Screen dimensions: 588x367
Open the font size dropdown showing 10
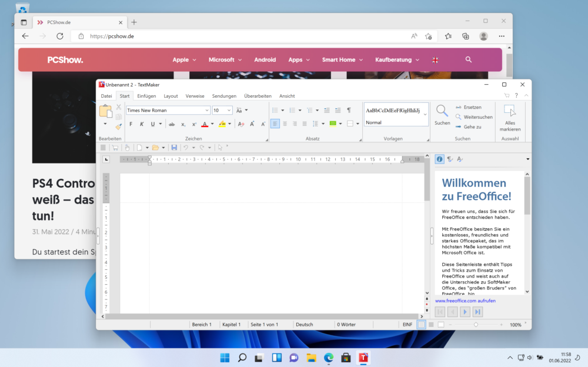(x=229, y=111)
